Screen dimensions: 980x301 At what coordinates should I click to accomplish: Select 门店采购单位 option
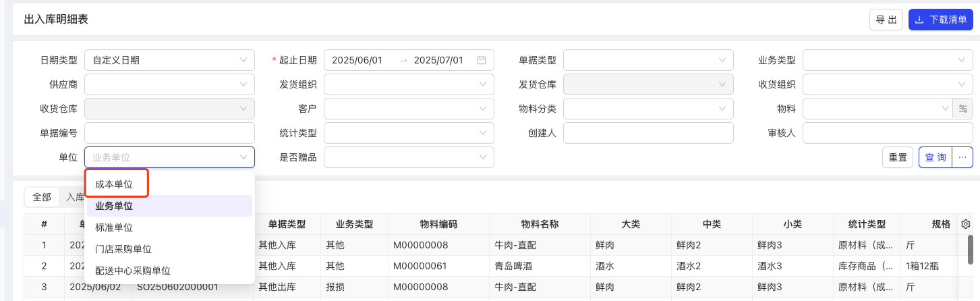pos(169,249)
